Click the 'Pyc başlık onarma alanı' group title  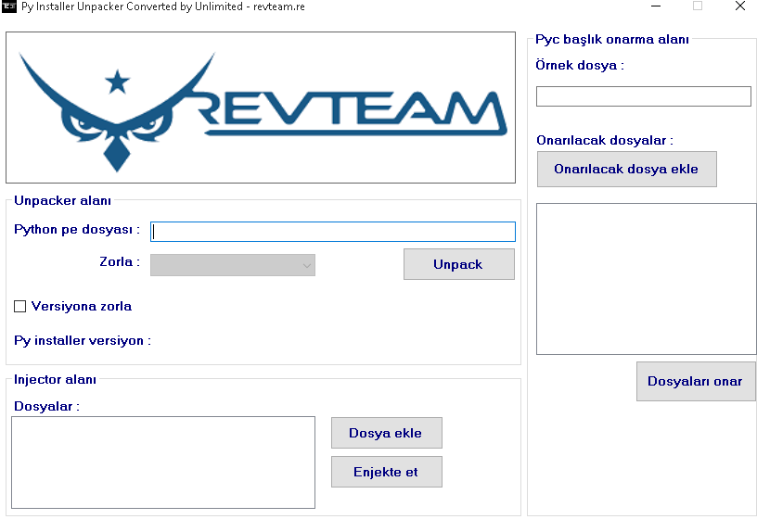pyautogui.click(x=612, y=40)
